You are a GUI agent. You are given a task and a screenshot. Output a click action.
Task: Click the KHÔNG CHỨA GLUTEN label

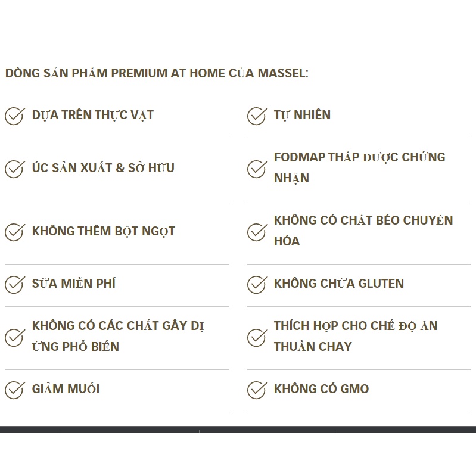(x=339, y=284)
